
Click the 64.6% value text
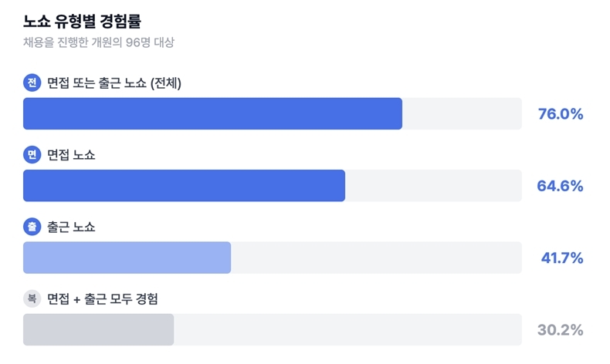pos(560,186)
